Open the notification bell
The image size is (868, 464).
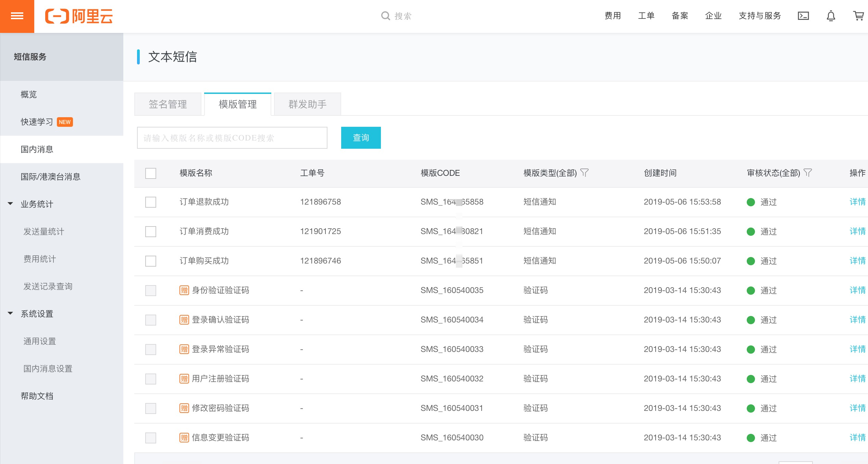[831, 16]
